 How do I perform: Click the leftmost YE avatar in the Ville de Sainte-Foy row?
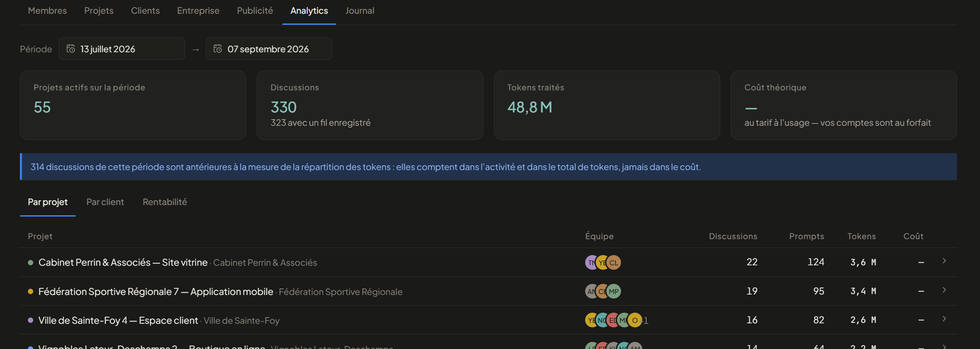[591, 320]
